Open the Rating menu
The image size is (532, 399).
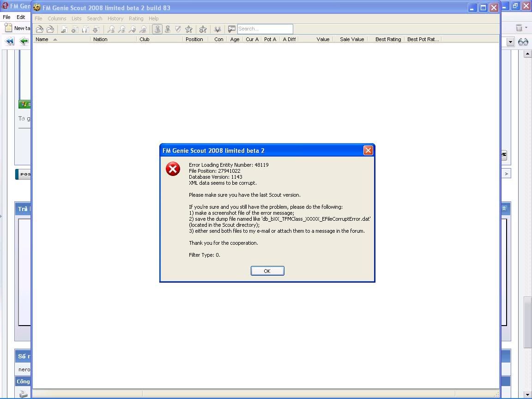[x=136, y=18]
